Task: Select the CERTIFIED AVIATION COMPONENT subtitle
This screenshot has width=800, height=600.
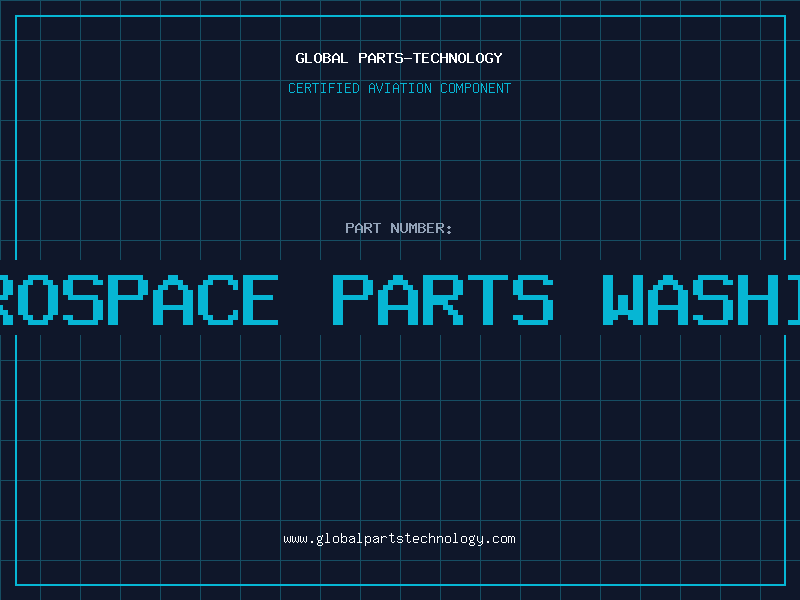Action: (x=399, y=88)
